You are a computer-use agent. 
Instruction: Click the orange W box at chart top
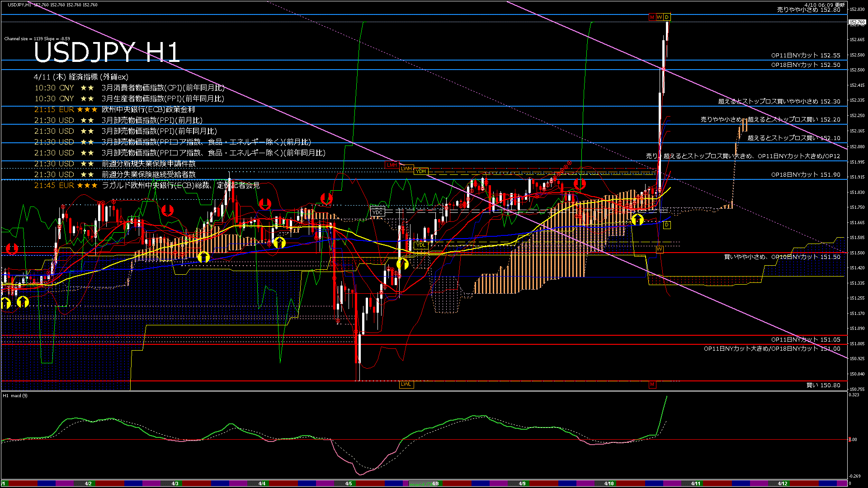(x=659, y=17)
